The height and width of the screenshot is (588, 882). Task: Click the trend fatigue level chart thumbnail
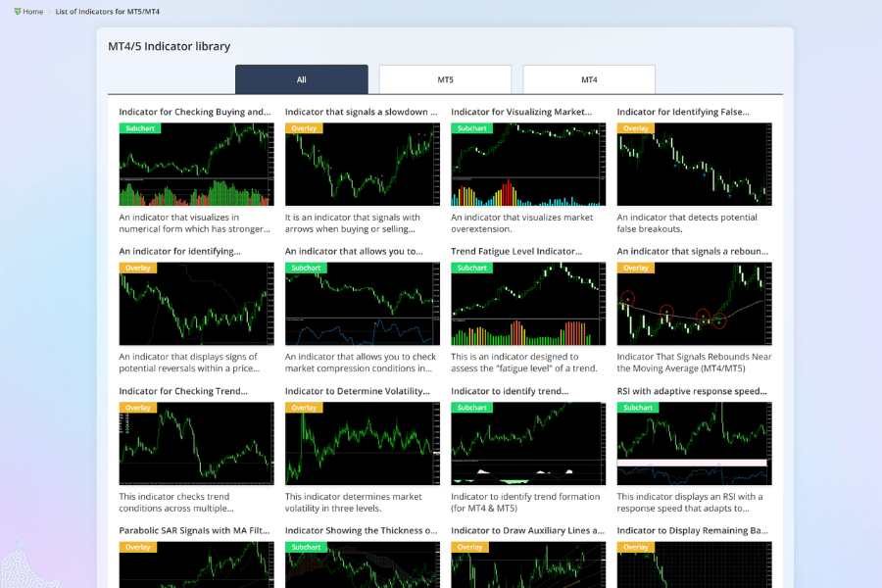[528, 304]
